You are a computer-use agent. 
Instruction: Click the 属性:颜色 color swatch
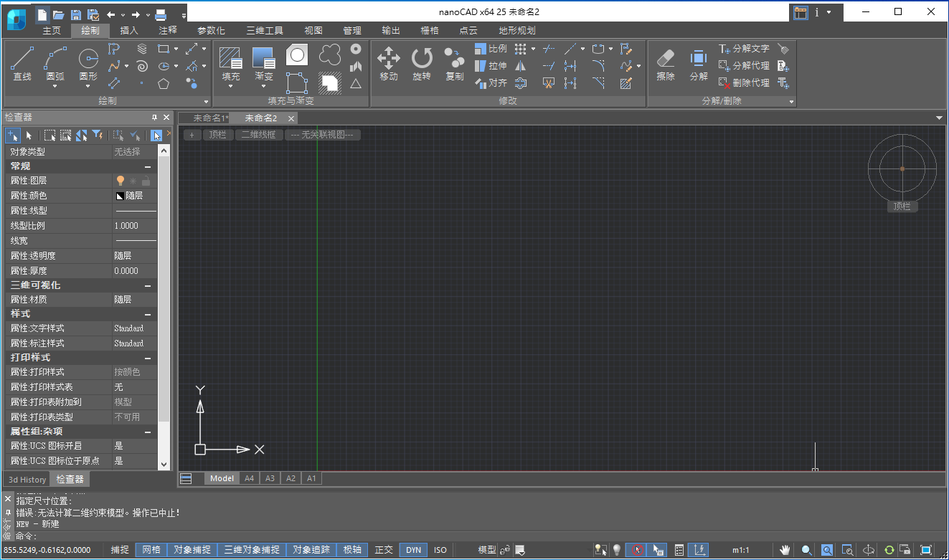[x=120, y=196]
